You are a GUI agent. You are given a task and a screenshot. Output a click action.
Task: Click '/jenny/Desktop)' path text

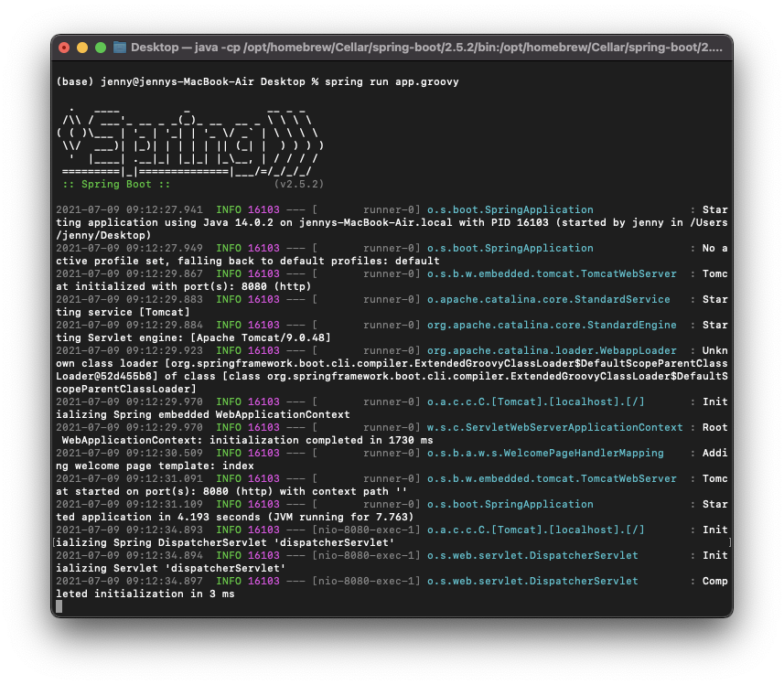coord(103,235)
